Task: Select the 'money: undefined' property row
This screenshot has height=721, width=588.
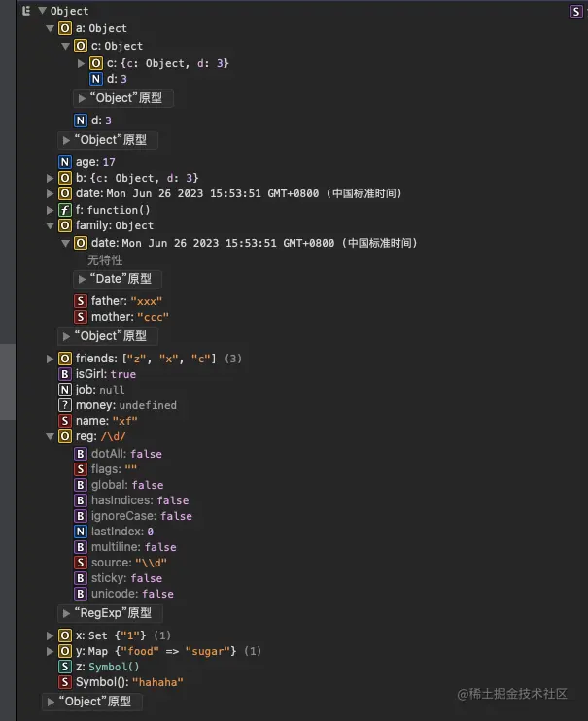Action: [x=118, y=405]
